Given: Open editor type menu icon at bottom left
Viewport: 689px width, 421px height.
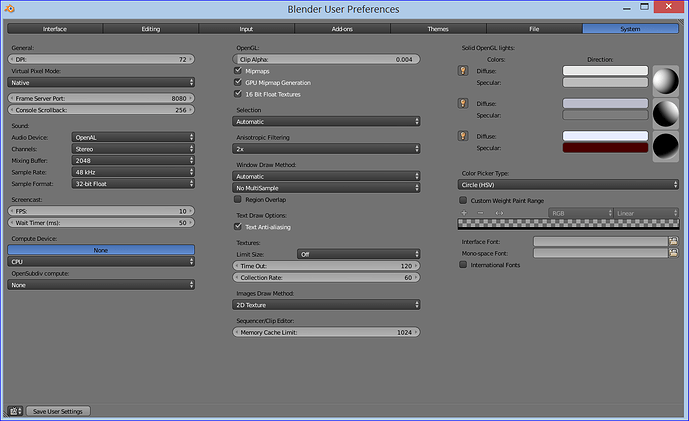Looking at the screenshot, I should [15, 411].
